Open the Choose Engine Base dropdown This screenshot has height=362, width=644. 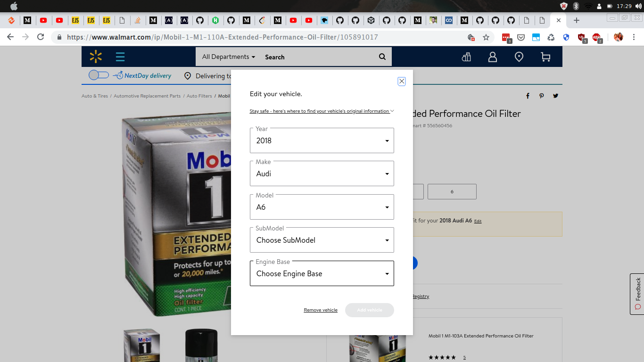[322, 273]
